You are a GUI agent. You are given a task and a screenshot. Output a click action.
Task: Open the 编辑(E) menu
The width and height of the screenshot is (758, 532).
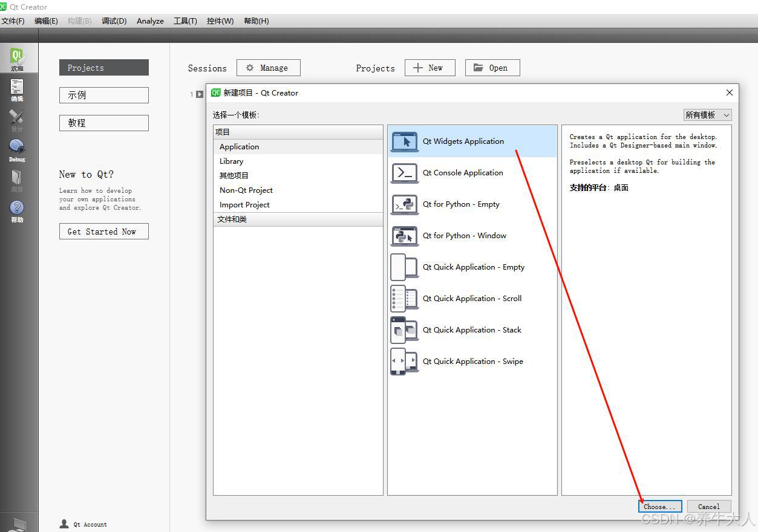pyautogui.click(x=46, y=21)
